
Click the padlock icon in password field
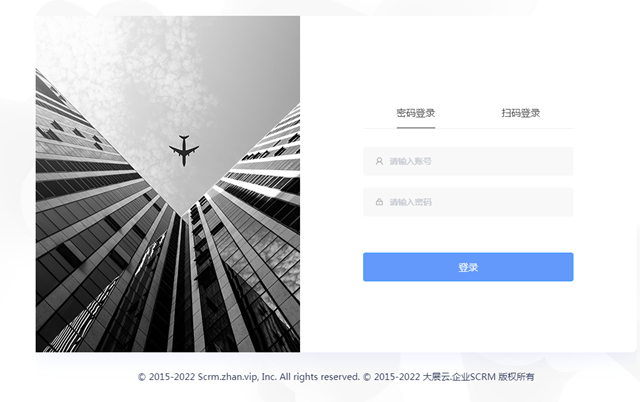pos(379,202)
